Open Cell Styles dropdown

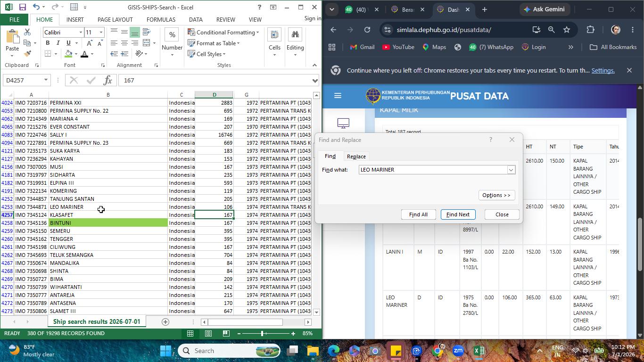click(x=207, y=54)
